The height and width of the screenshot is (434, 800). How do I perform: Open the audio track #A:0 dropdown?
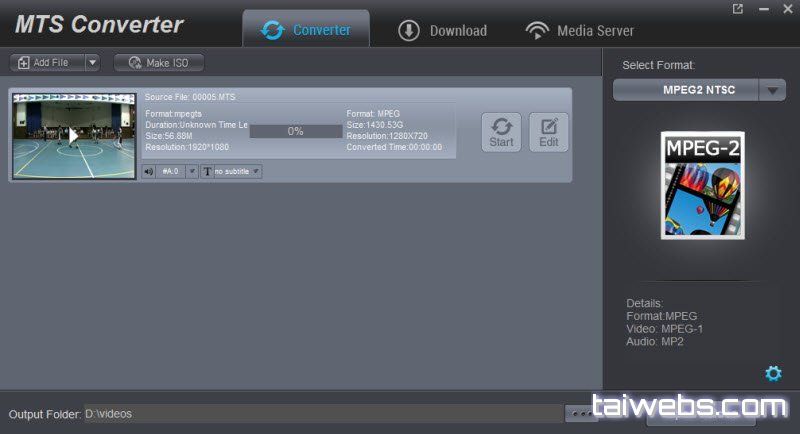tap(191, 171)
